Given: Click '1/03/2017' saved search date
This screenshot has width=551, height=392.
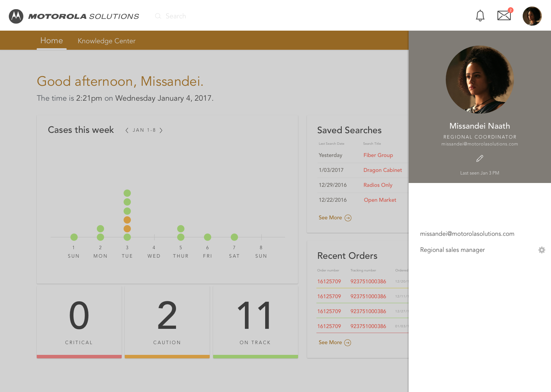Looking at the screenshot, I should tap(331, 170).
